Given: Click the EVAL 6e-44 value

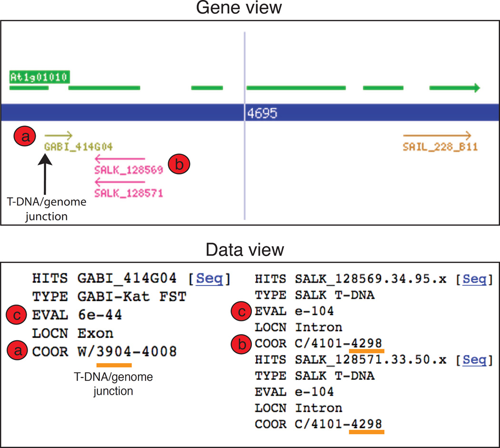Looking at the screenshot, I should click(100, 315).
